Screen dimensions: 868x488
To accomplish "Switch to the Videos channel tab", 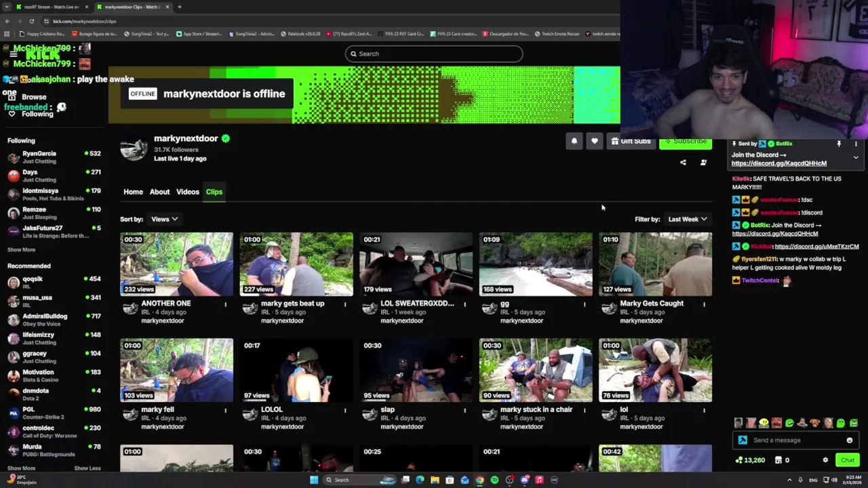I will pos(188,192).
